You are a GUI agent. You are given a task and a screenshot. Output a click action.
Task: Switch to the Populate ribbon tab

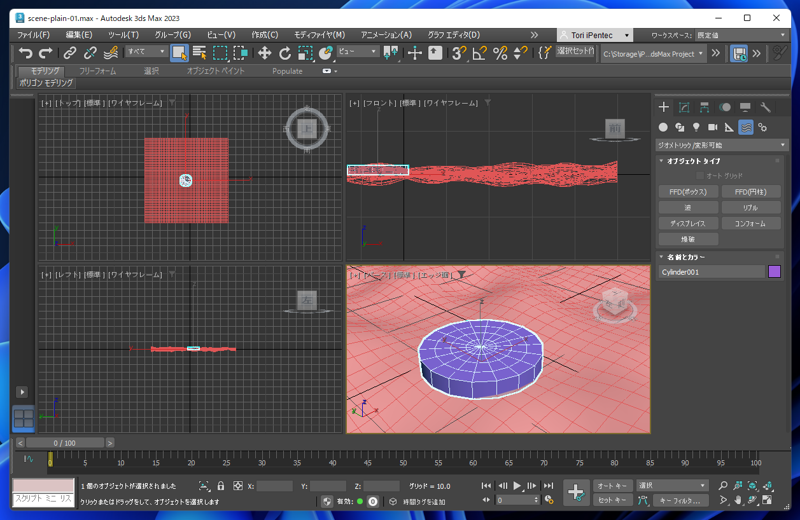coord(287,71)
